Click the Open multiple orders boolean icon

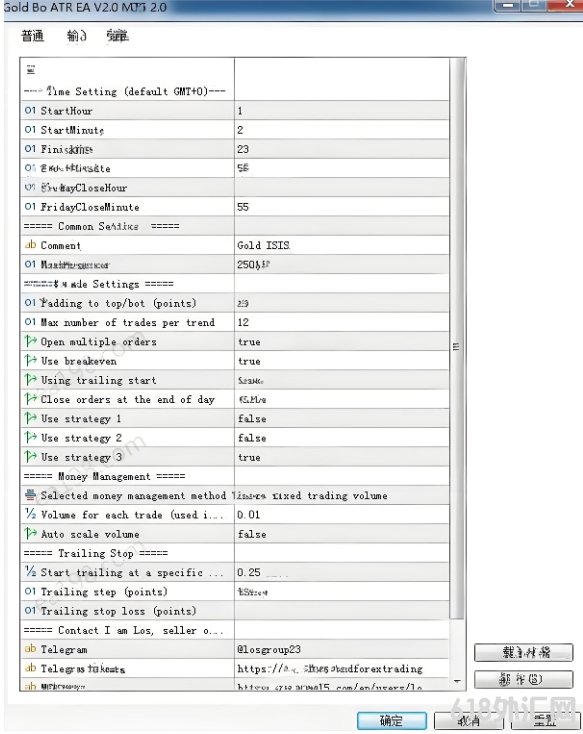tap(30, 341)
